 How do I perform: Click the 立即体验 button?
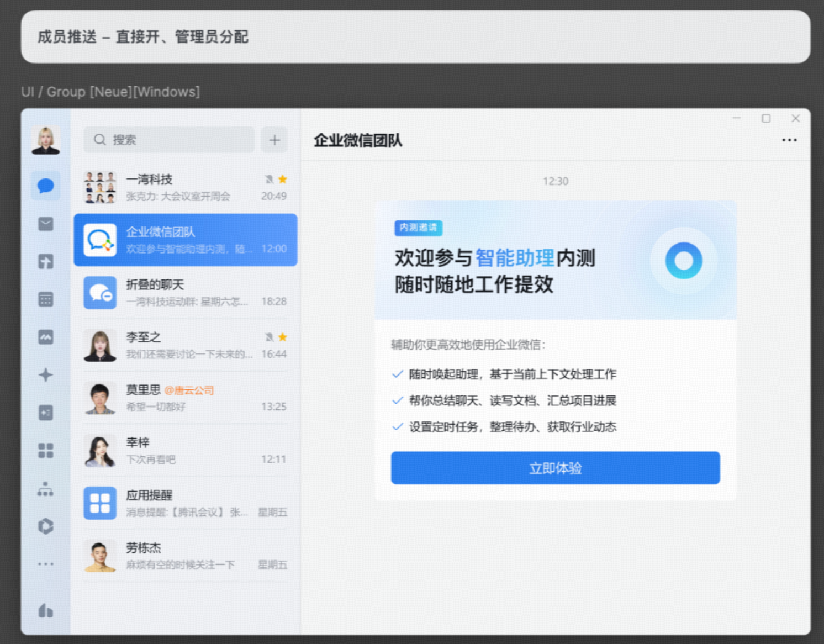(556, 468)
